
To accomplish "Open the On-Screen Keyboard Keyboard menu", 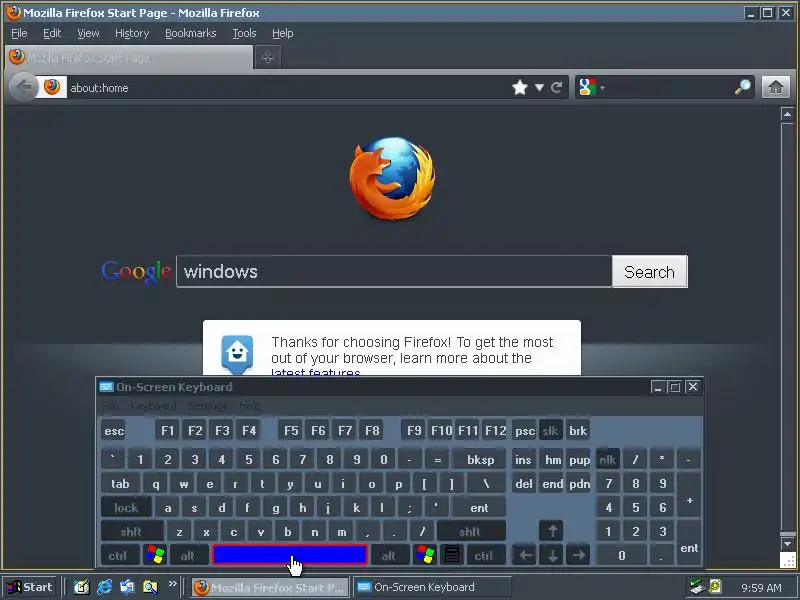I will (153, 406).
